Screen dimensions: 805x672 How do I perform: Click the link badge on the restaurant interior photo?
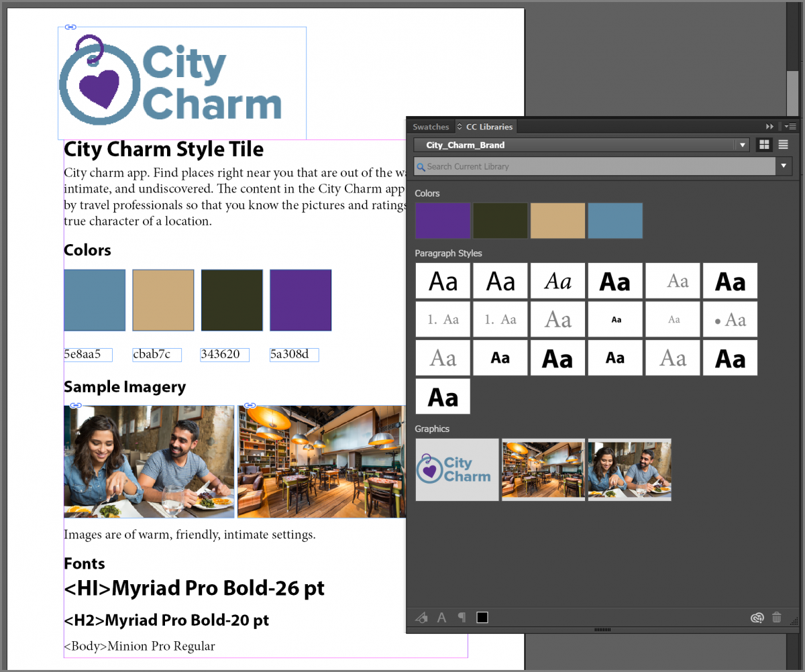tap(250, 405)
